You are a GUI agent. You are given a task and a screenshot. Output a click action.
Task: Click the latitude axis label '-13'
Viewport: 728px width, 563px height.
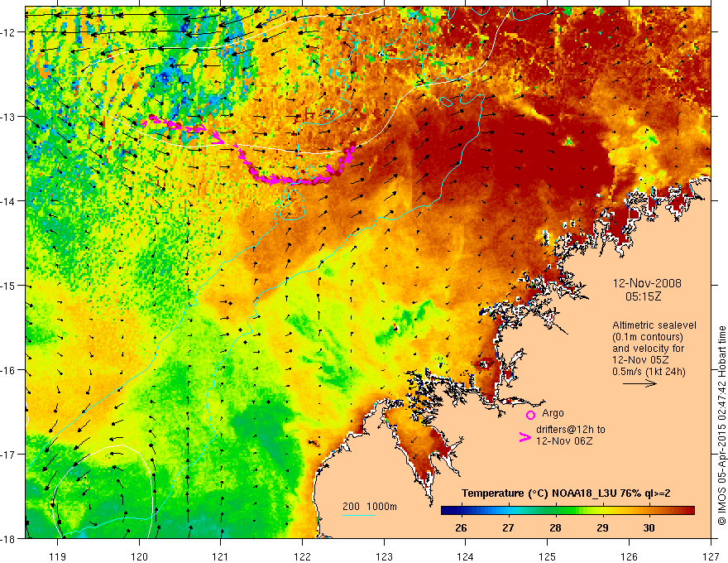[x=9, y=117]
